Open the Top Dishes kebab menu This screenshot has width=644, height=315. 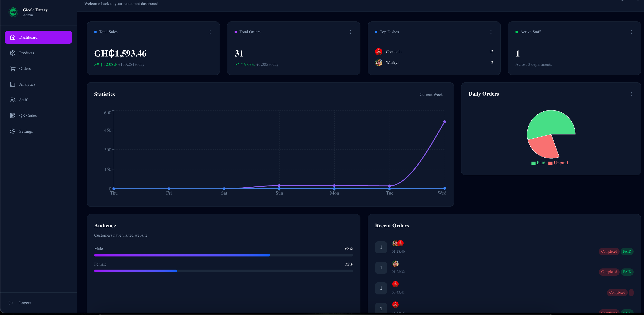point(491,32)
